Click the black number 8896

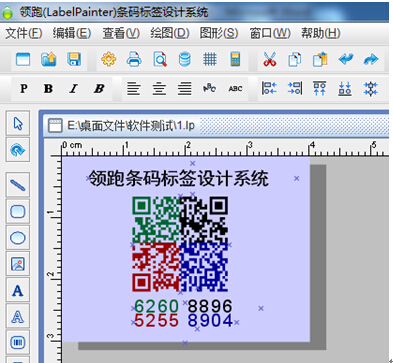tap(210, 306)
